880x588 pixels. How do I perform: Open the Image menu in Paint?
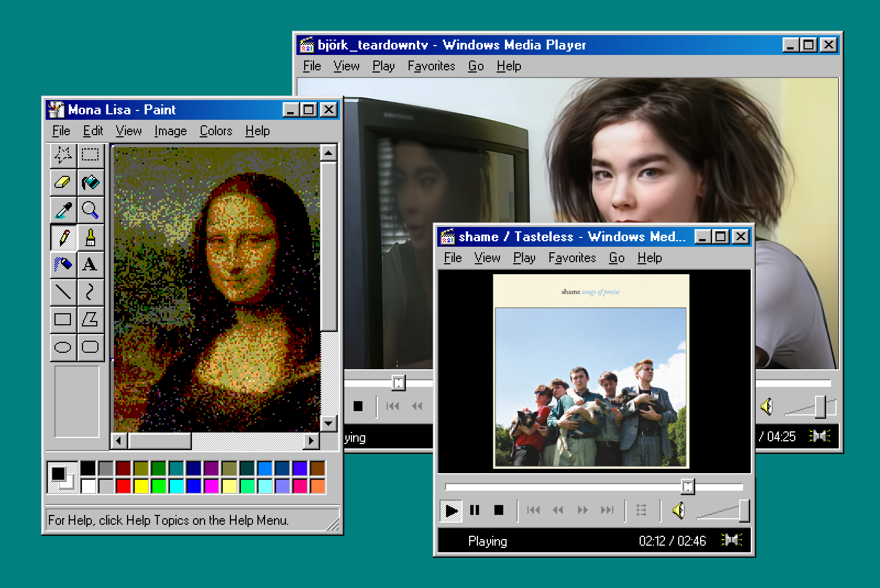170,131
